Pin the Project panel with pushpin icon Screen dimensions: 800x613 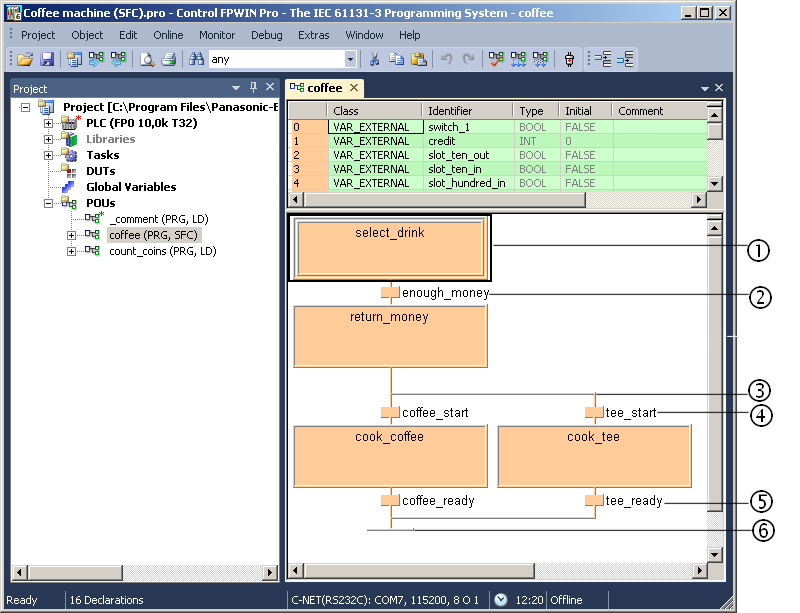253,88
